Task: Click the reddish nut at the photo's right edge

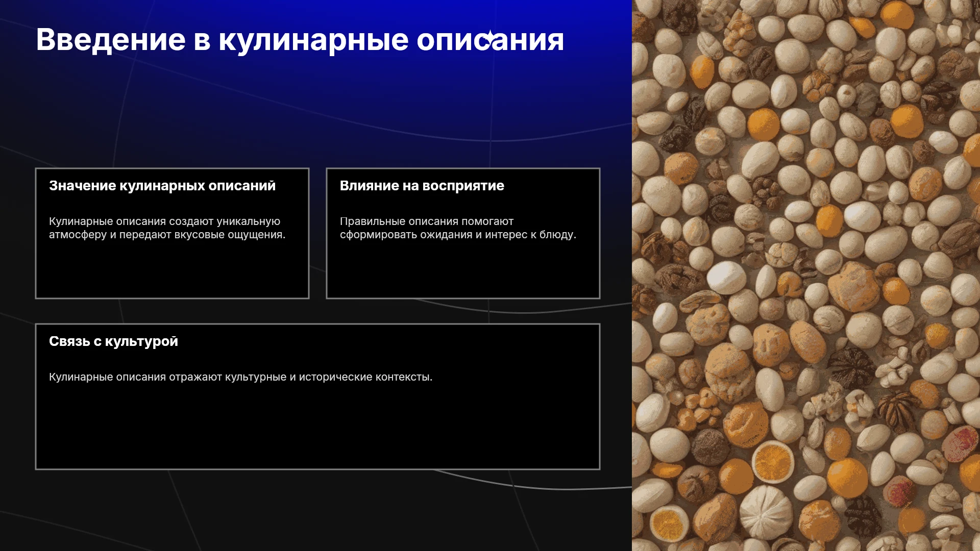Action: [961, 443]
